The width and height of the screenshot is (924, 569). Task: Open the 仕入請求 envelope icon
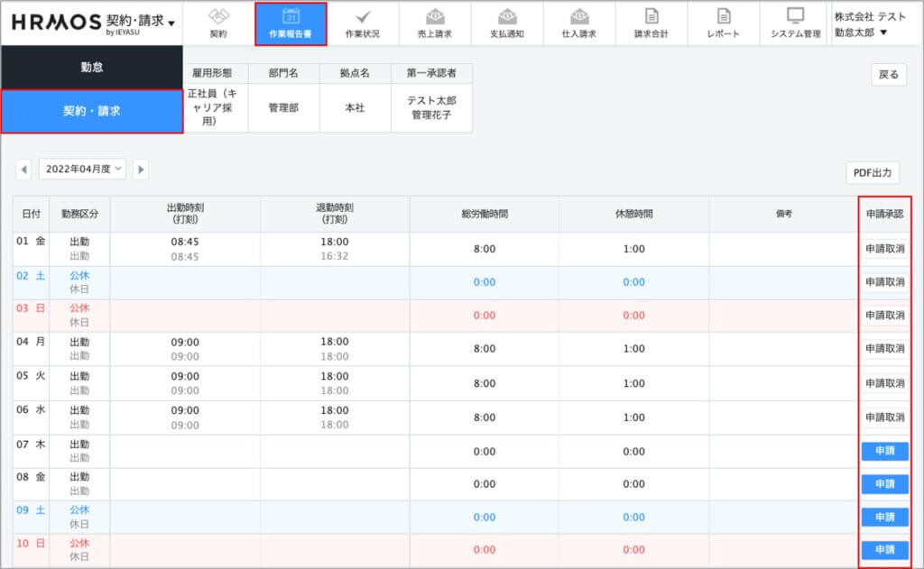(579, 16)
